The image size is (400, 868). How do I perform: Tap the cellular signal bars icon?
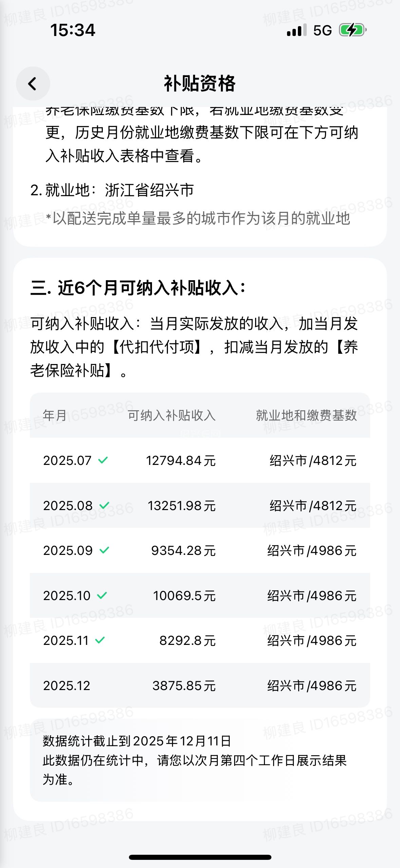click(296, 31)
